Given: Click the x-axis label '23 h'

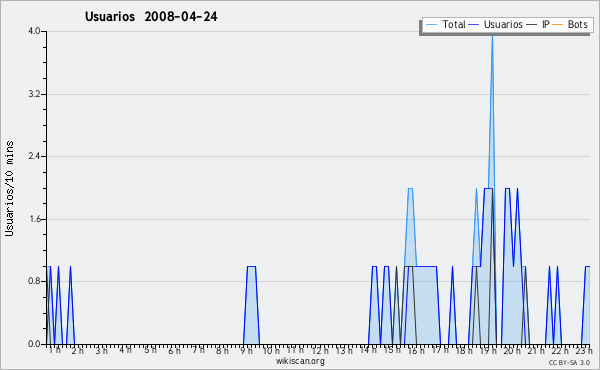Looking at the screenshot, I should point(584,350).
